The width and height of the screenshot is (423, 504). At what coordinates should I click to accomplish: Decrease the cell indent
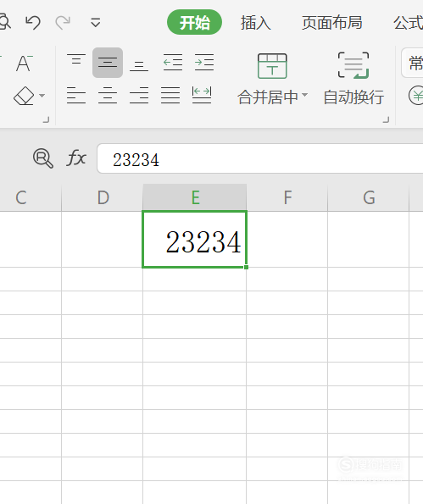(173, 63)
